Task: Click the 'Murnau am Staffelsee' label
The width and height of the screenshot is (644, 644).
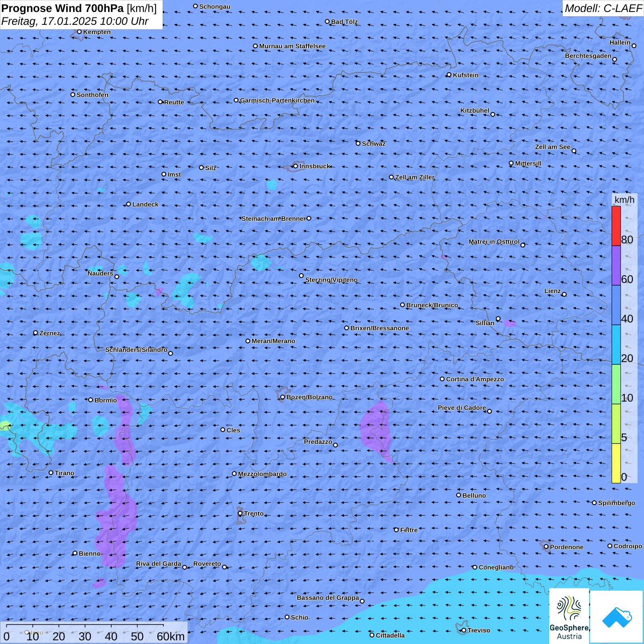Action: tap(292, 46)
